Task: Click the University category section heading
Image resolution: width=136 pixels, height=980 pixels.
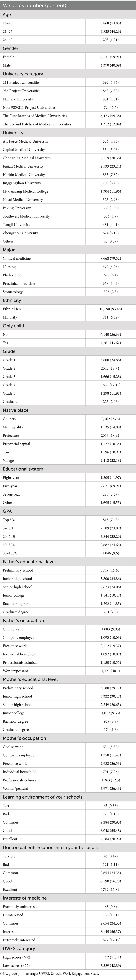Action: click(x=23, y=74)
